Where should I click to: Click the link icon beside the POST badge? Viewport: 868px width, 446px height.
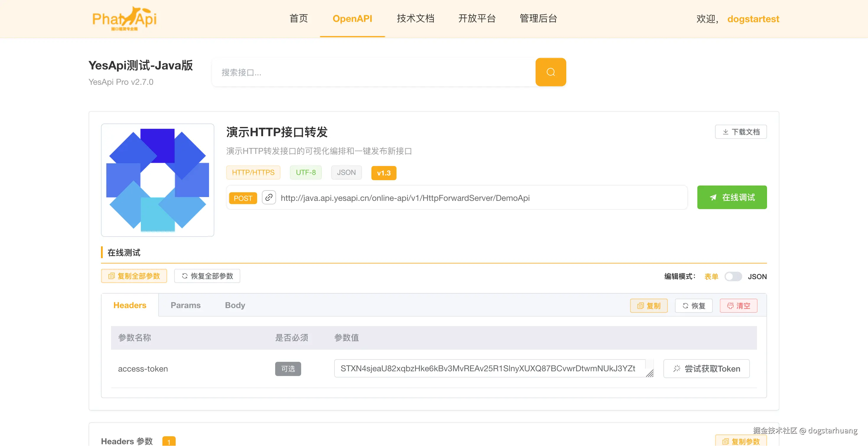pyautogui.click(x=269, y=198)
